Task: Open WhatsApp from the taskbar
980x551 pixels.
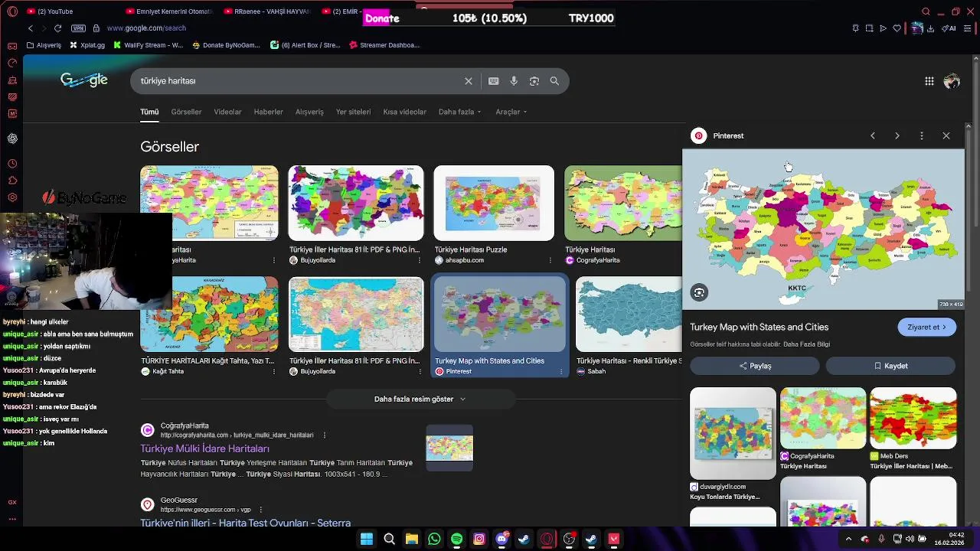Action: [434, 539]
